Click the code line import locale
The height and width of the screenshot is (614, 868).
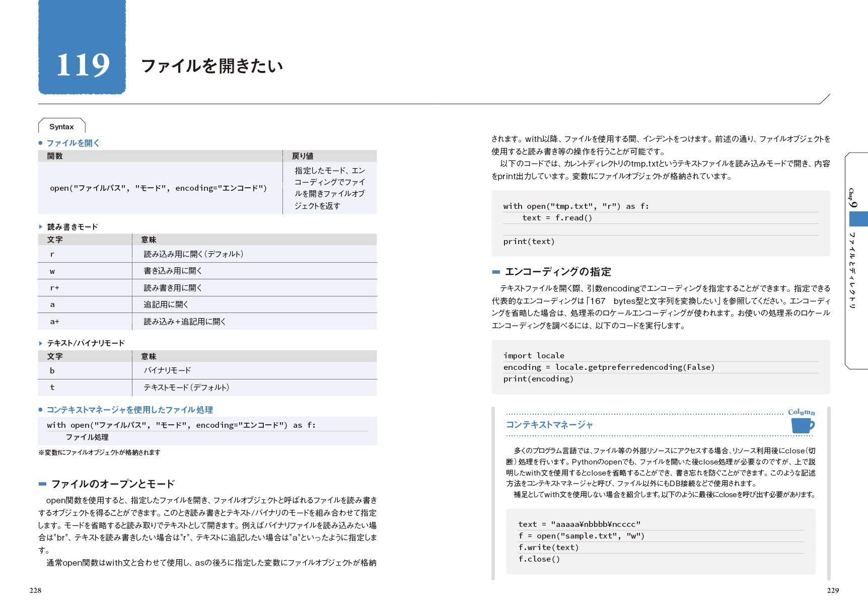coord(534,356)
